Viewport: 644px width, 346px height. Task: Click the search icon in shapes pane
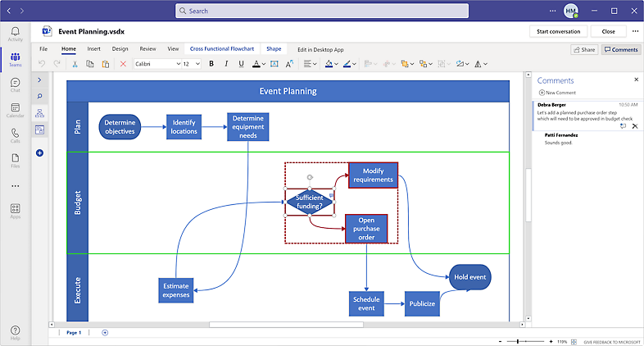39,96
